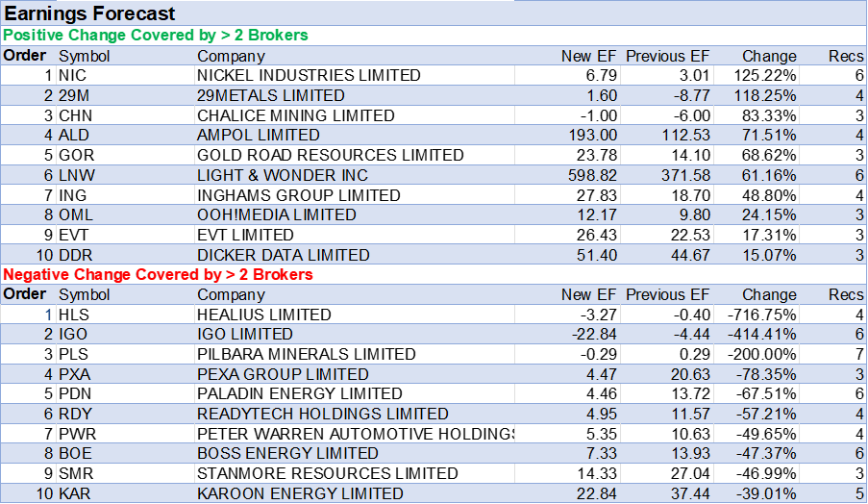
Task: Click the PXA symbol cell
Action: [x=74, y=374]
